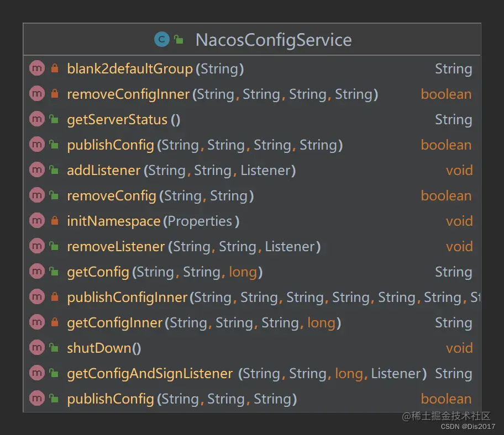Click String return type of getConfigAndSignListener

(453, 373)
